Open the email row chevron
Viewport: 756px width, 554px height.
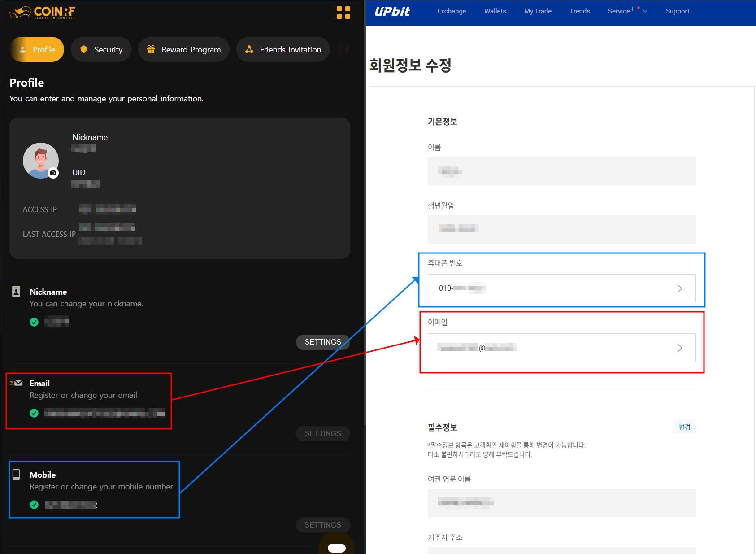(679, 348)
